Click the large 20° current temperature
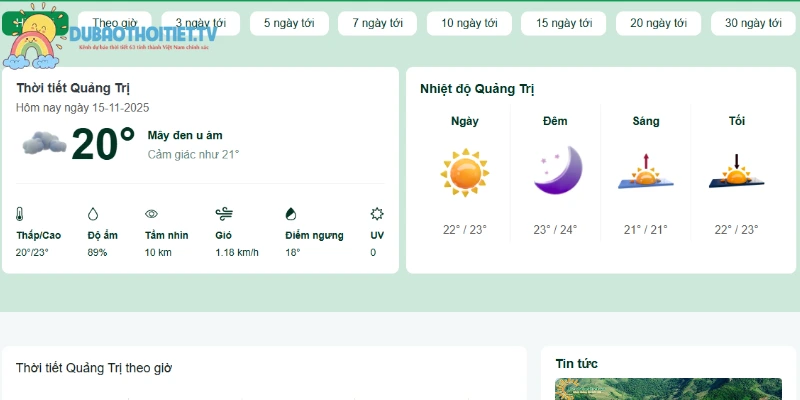The width and height of the screenshot is (800, 400). pyautogui.click(x=103, y=144)
